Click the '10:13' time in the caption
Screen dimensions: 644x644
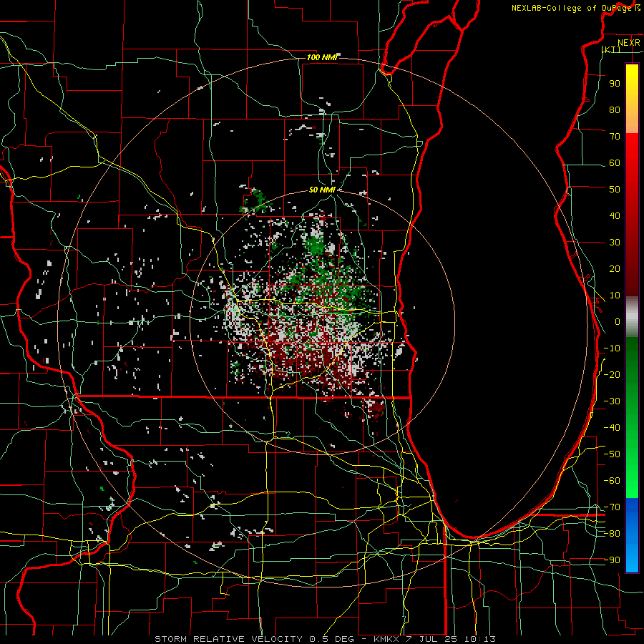click(479, 639)
